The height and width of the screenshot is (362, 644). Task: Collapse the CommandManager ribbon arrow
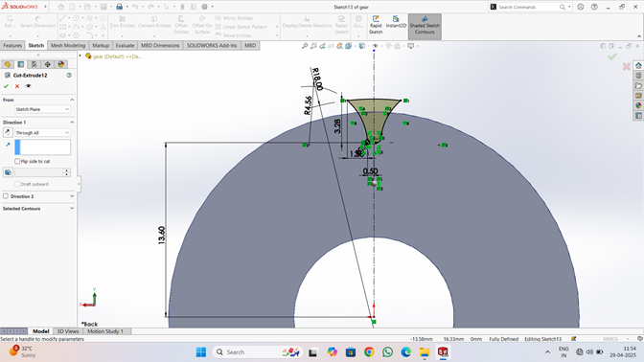coord(639,36)
